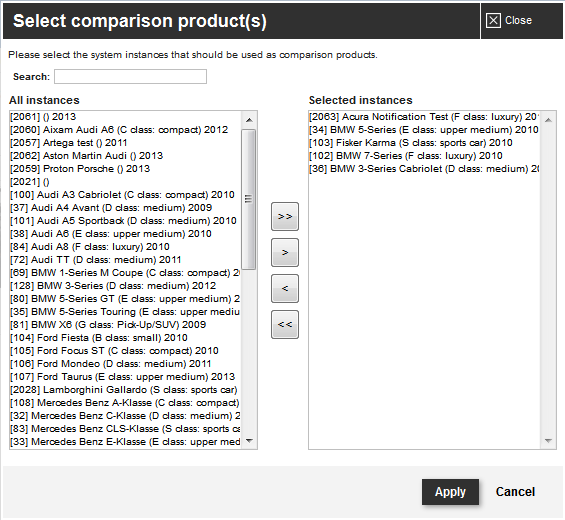Viewport: 565px width, 520px height.
Task: Select '[2060] Aixam Audi A6' row
Action: [x=125, y=130]
